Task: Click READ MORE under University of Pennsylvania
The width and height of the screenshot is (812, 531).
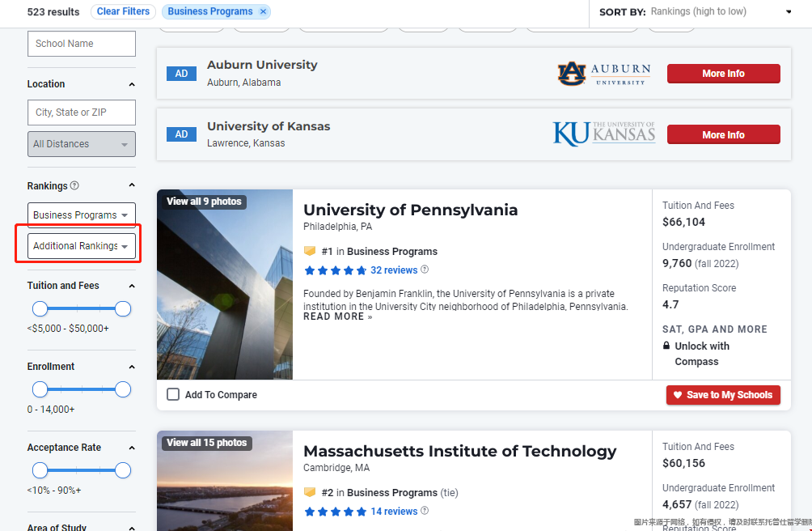Action: pyautogui.click(x=337, y=316)
